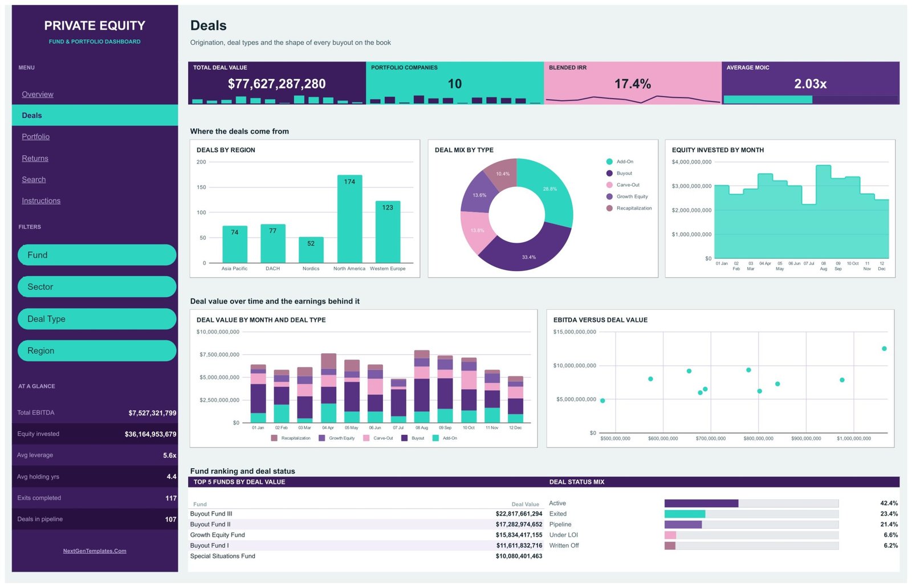Screen dimensions: 912x588
Task: Click the Blended IRR KPI card
Action: point(633,83)
